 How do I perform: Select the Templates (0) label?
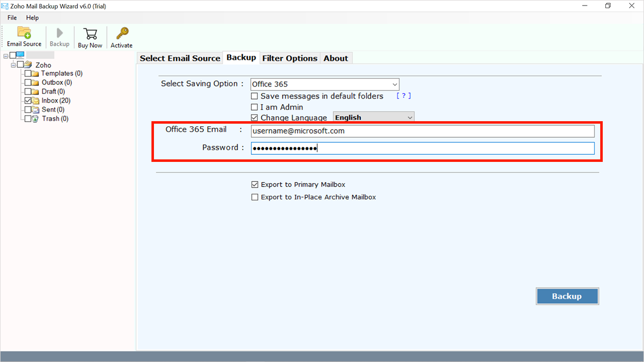pyautogui.click(x=62, y=73)
